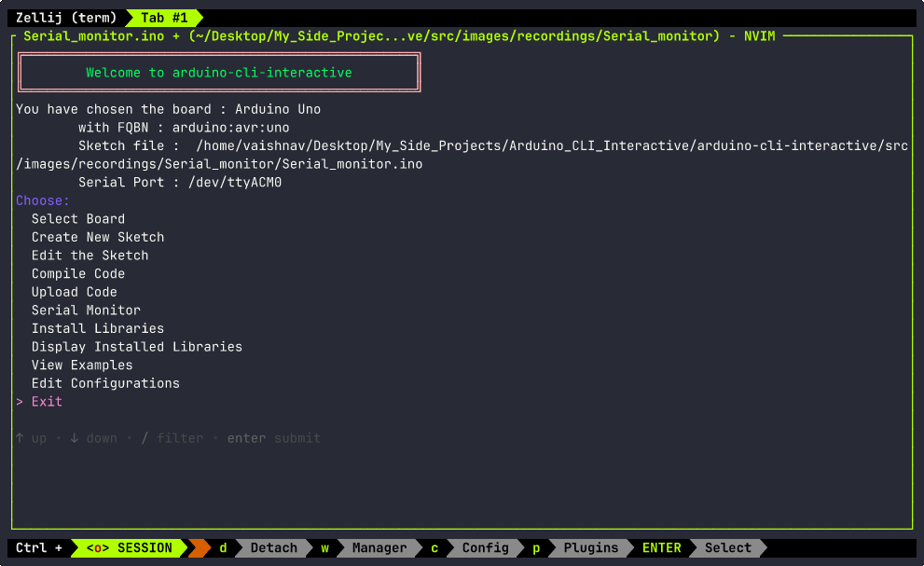Image resolution: width=924 pixels, height=566 pixels.
Task: Click the 'c' Config keybinding key
Action: pyautogui.click(x=434, y=547)
